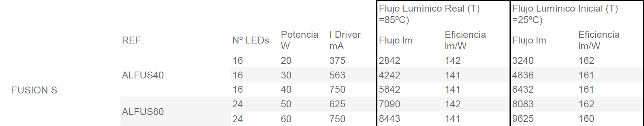
Task: Select the 3240 initial flux cell
Action: [523, 61]
